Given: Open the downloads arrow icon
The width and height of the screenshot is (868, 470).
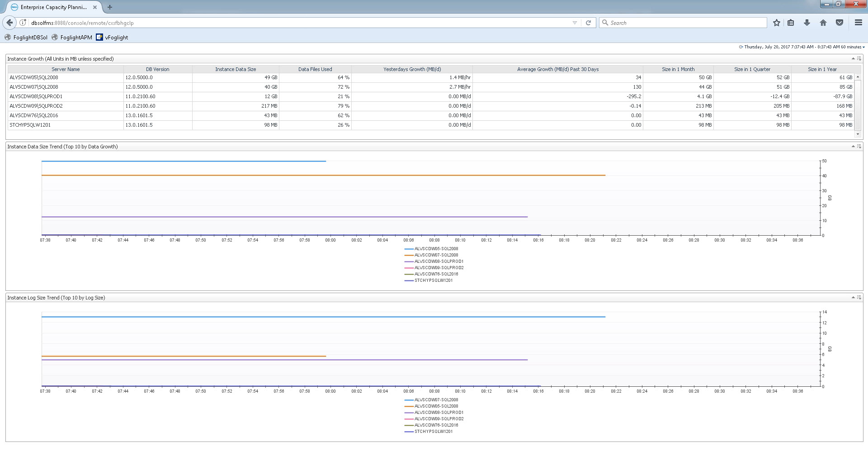Looking at the screenshot, I should (807, 23).
